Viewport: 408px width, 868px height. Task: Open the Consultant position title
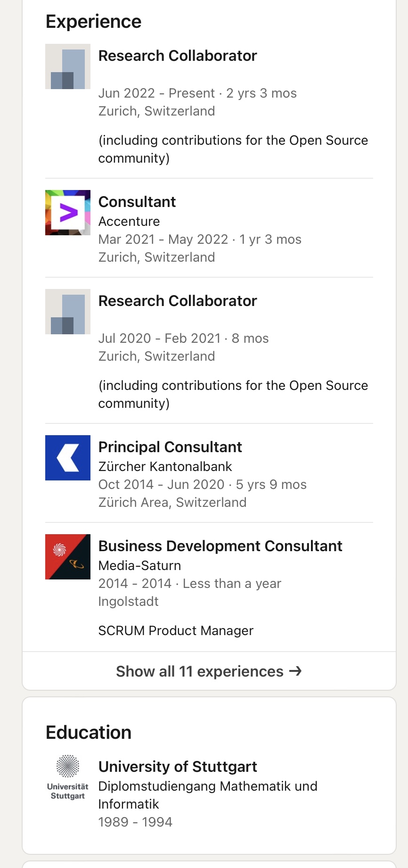[137, 202]
